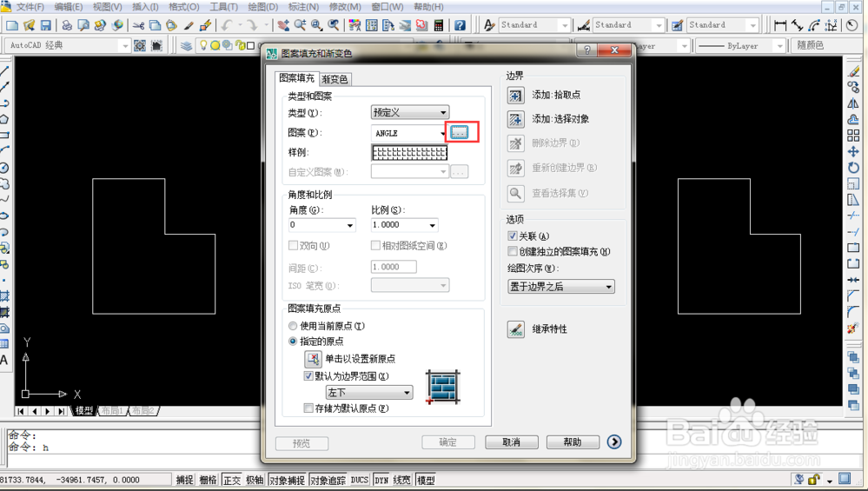The width and height of the screenshot is (868, 491).
Task: Open the 格式(O) menu
Action: pyautogui.click(x=182, y=7)
